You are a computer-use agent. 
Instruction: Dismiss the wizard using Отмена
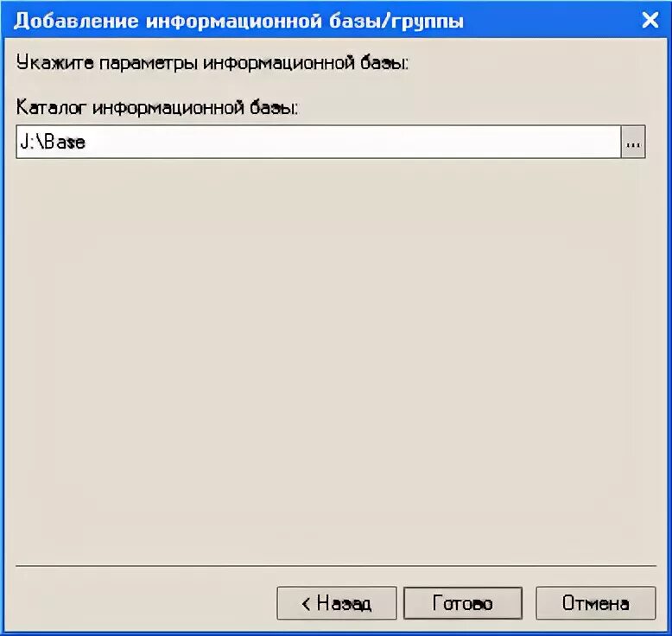coord(596,603)
